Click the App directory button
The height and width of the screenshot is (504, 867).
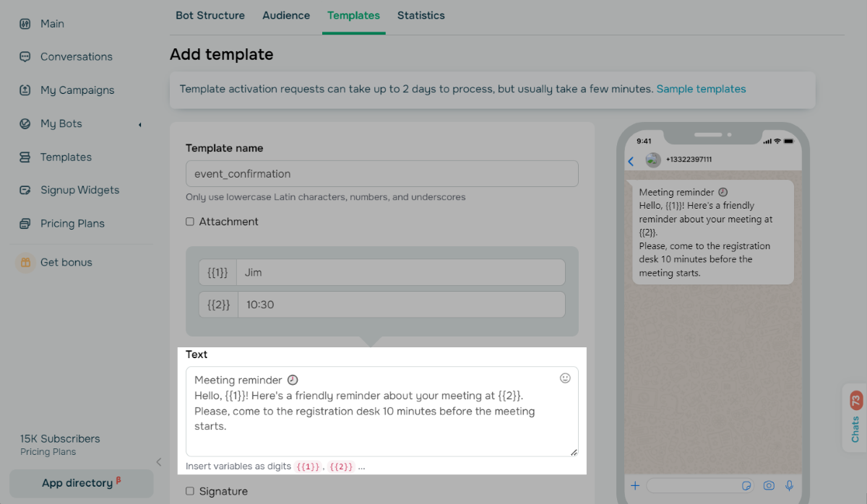click(81, 483)
